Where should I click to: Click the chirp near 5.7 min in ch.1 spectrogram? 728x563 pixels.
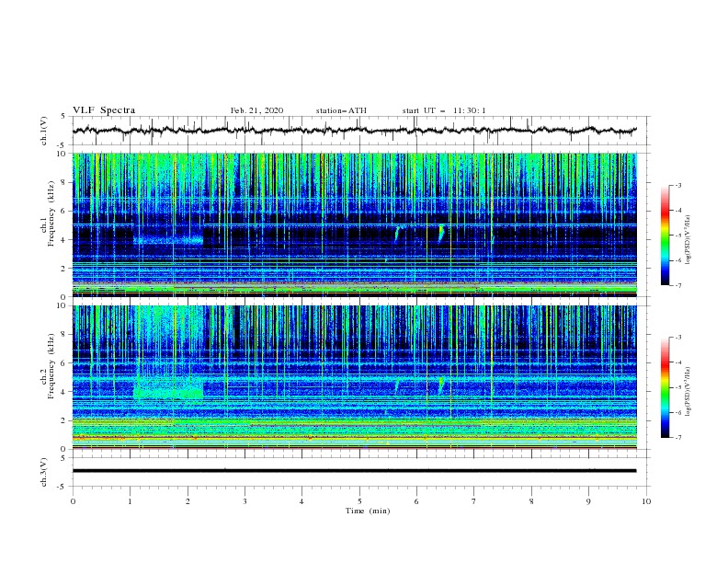pyautogui.click(x=398, y=233)
